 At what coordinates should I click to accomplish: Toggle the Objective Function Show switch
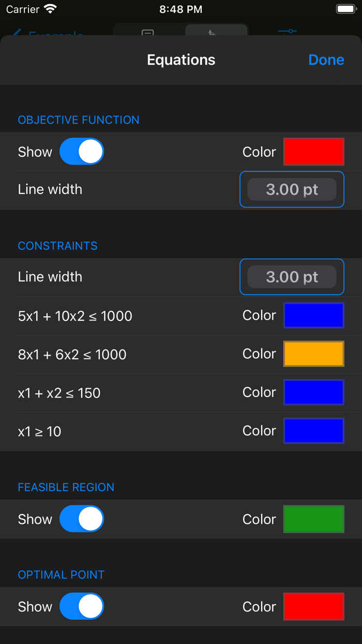tap(82, 152)
